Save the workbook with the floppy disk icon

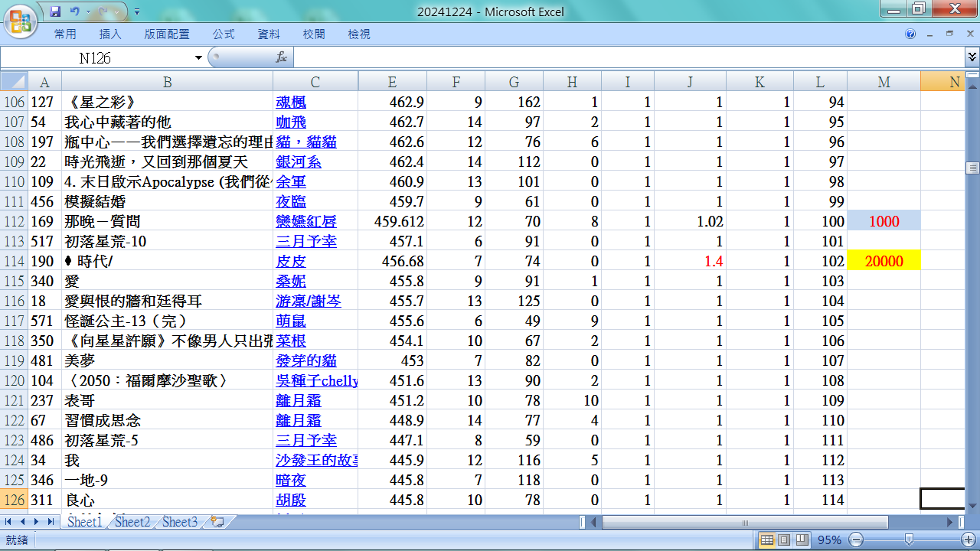click(x=54, y=11)
